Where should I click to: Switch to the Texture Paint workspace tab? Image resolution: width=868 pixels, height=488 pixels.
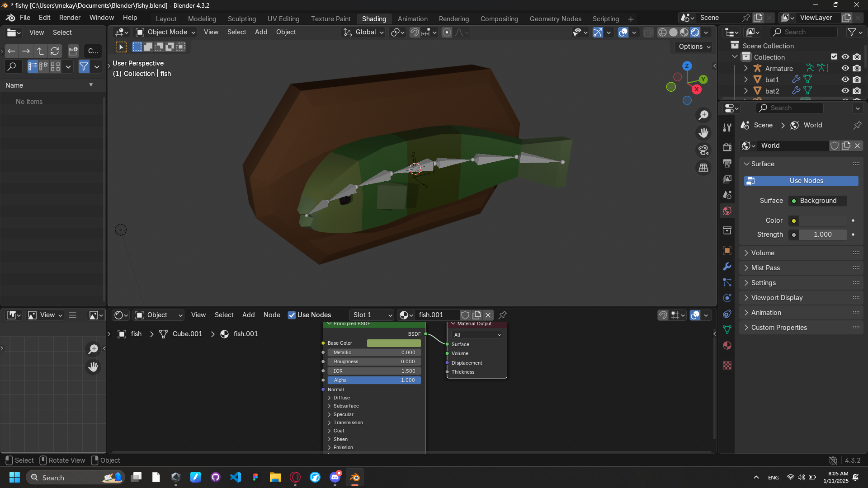click(330, 19)
